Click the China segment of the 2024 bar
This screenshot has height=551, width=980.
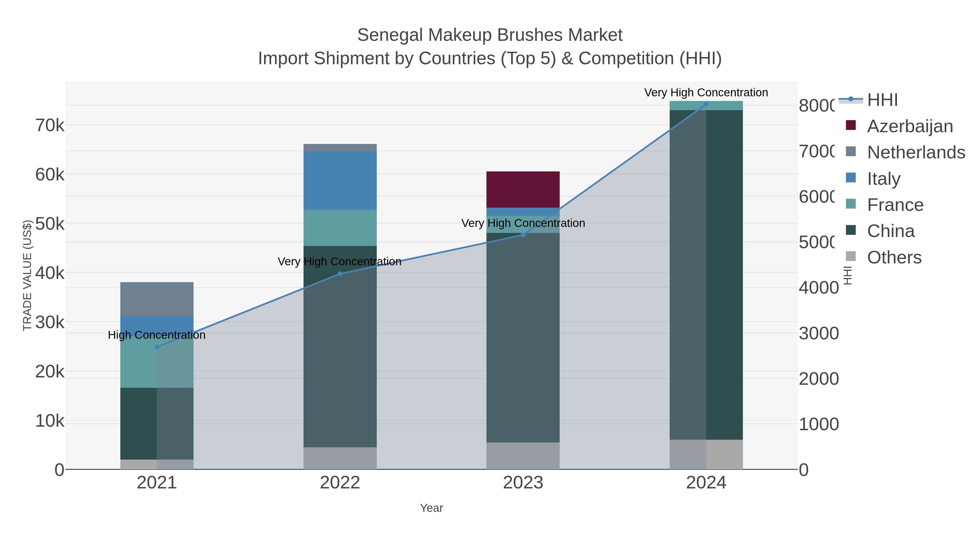tap(706, 275)
